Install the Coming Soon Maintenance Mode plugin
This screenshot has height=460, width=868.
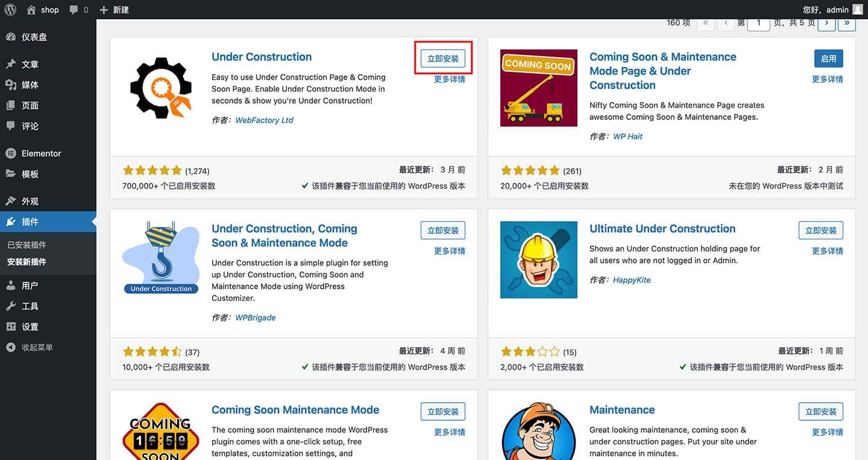[443, 412]
